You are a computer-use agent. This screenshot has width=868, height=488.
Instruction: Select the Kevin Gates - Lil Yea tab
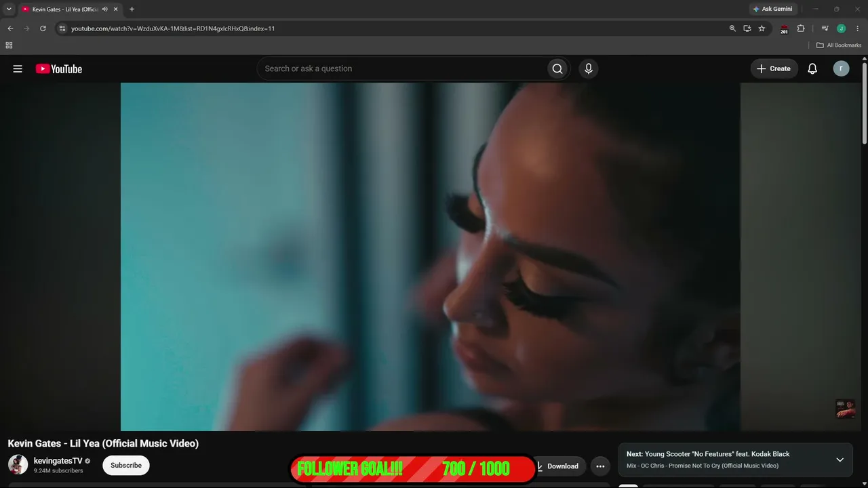(x=70, y=9)
